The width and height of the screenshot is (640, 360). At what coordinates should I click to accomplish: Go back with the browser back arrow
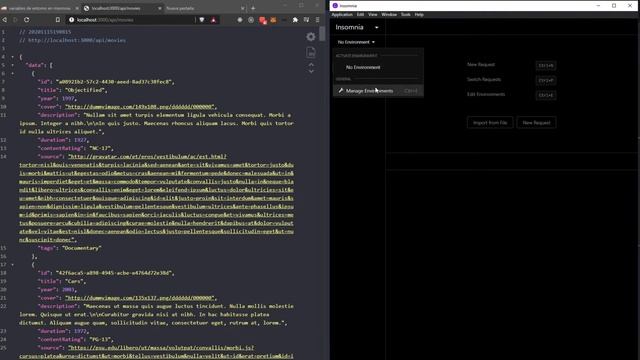[x=4, y=20]
